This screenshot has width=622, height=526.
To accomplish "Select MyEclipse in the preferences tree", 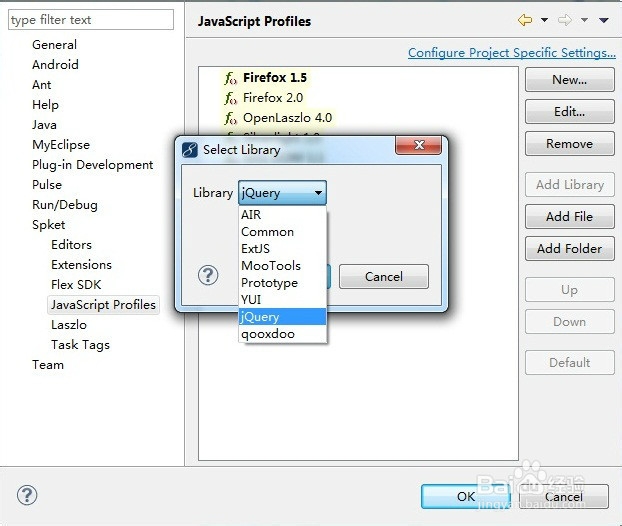I will tap(61, 145).
